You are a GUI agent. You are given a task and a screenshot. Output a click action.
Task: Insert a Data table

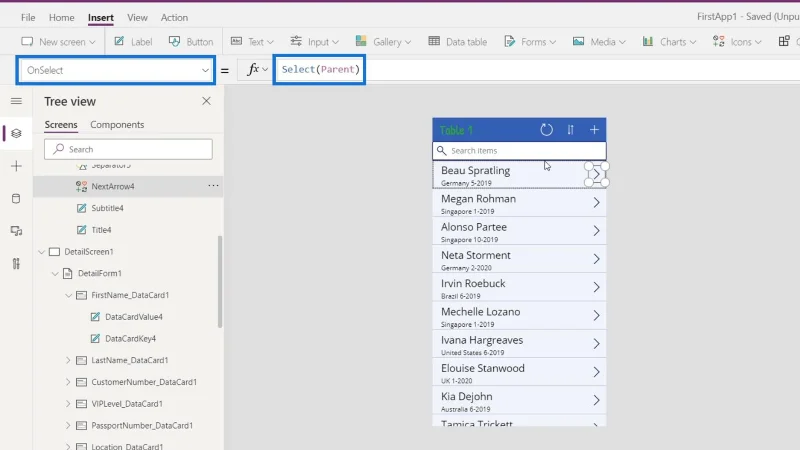tap(458, 42)
